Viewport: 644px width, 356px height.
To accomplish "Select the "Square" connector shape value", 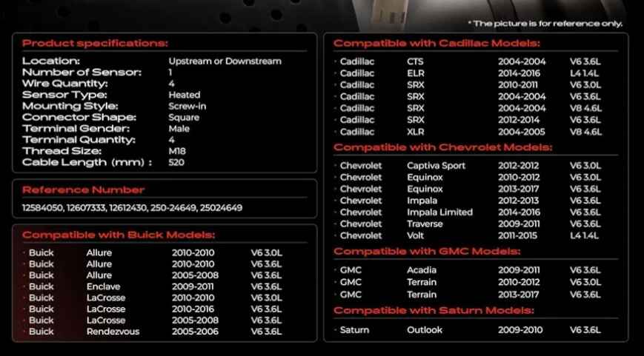I will tap(184, 117).
